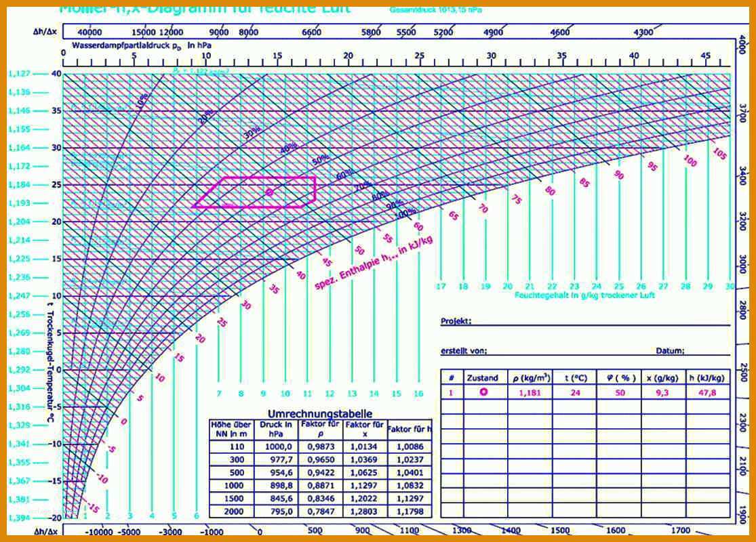Click the 1,181 density cell in state row 1
The image size is (756, 542).
[530, 393]
